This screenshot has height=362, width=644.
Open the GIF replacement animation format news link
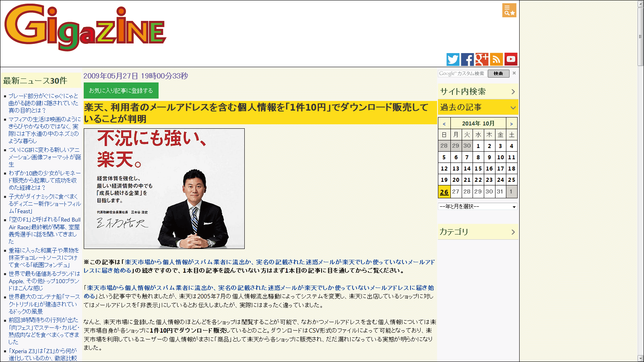45,157
